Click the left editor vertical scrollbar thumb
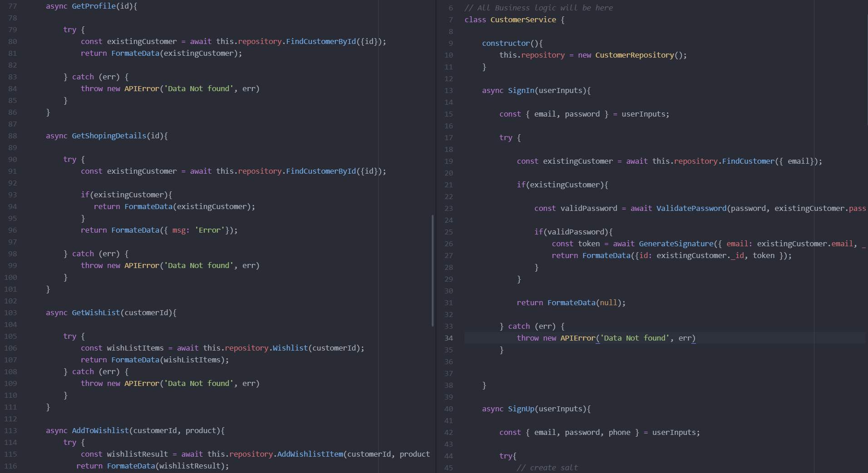Screen dimensions: 868x473 pos(432,271)
